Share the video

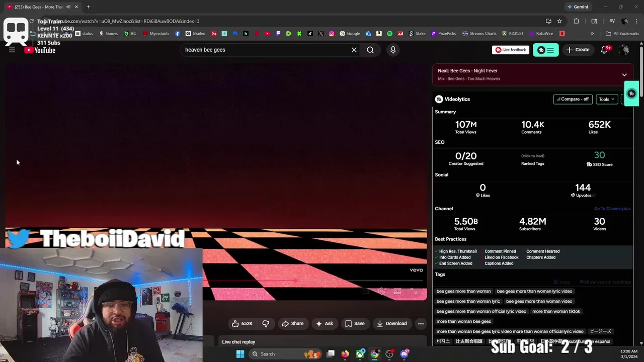click(292, 324)
